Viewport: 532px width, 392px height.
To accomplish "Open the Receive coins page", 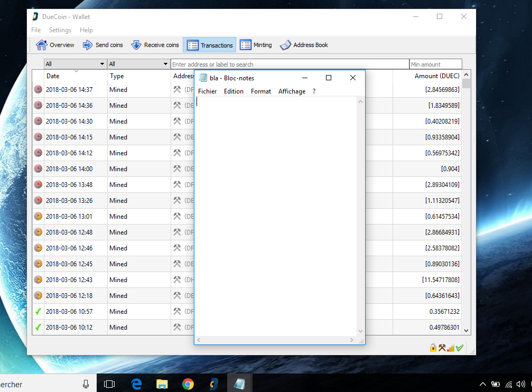I will click(x=155, y=45).
